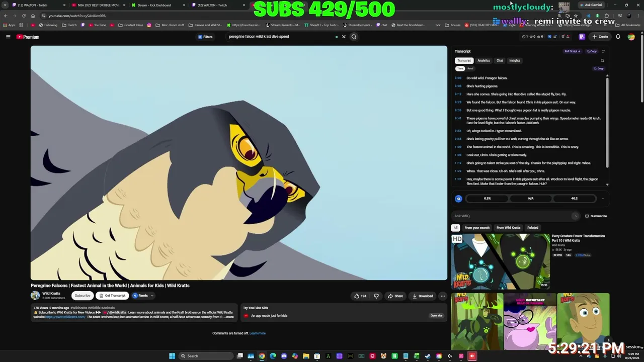644x362 pixels.
Task: Expand the description with ...more
Action: point(228,317)
